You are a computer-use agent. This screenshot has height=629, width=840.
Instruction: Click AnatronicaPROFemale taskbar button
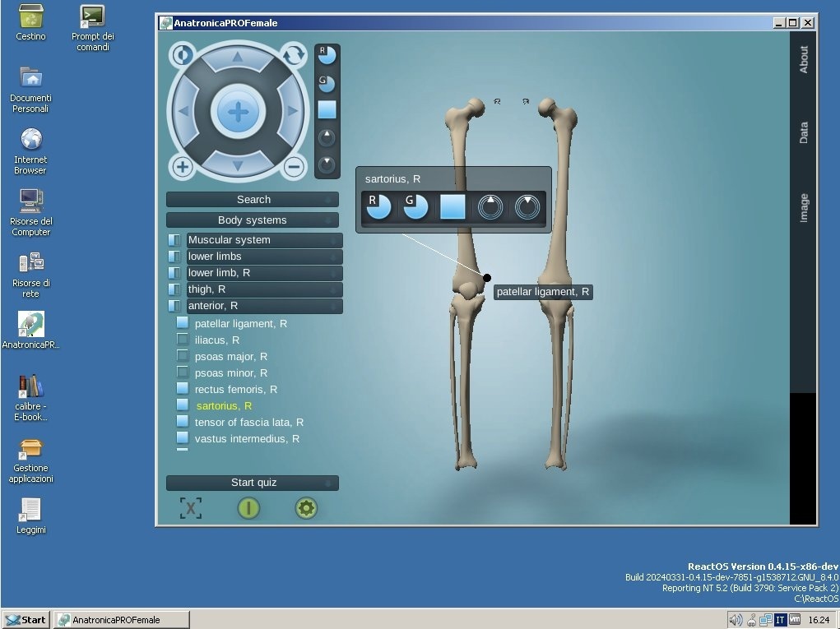(122, 620)
